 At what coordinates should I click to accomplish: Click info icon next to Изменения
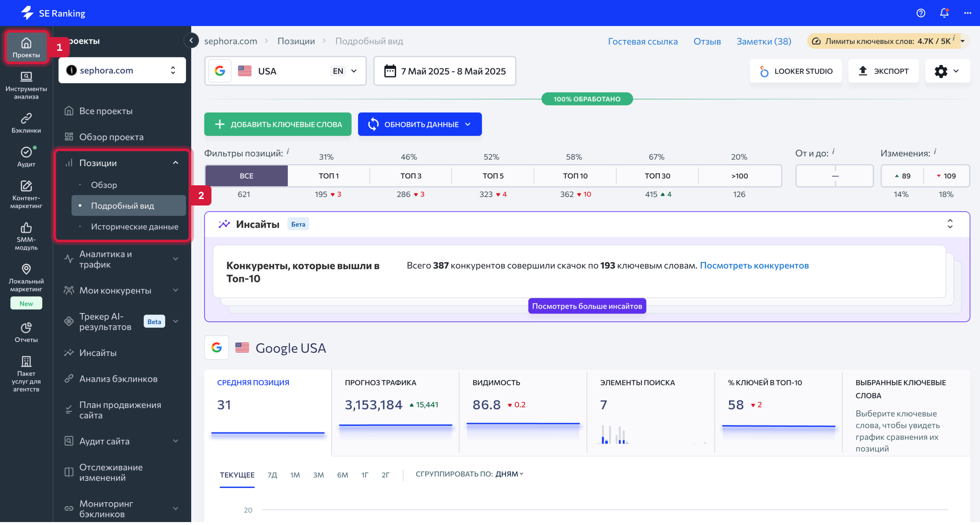(935, 151)
